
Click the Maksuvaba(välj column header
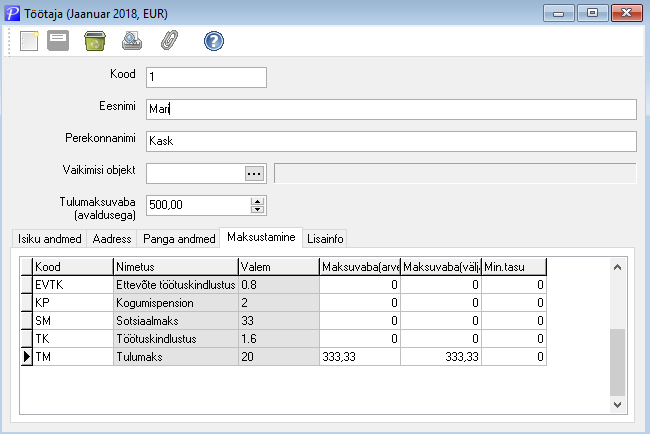pyautogui.click(x=441, y=267)
